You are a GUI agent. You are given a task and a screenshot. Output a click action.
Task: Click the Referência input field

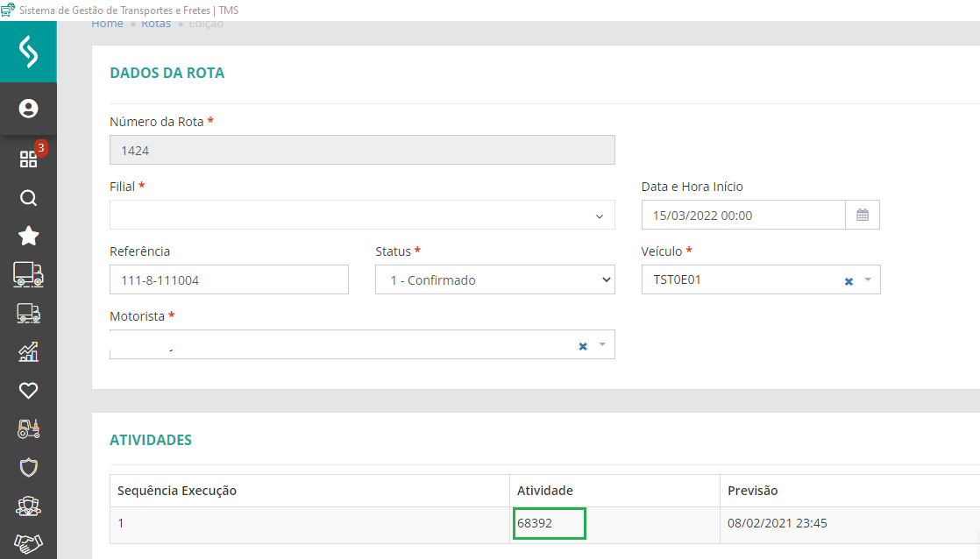click(229, 280)
